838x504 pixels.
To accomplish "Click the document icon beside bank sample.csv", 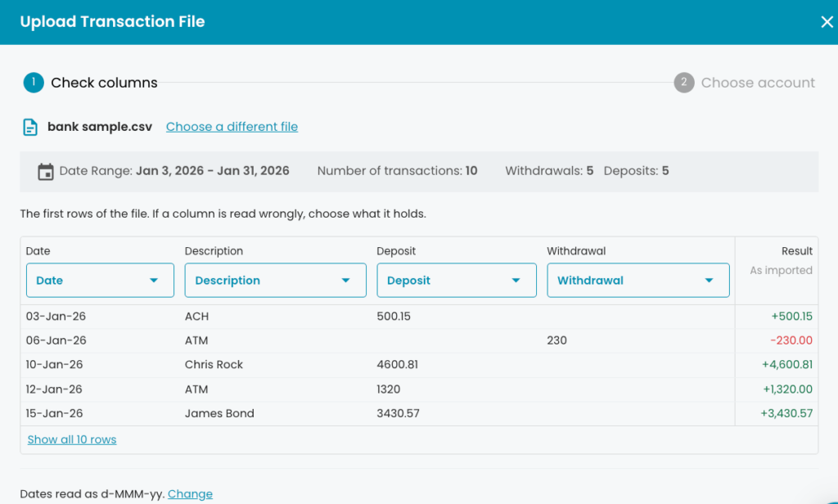I will click(30, 127).
